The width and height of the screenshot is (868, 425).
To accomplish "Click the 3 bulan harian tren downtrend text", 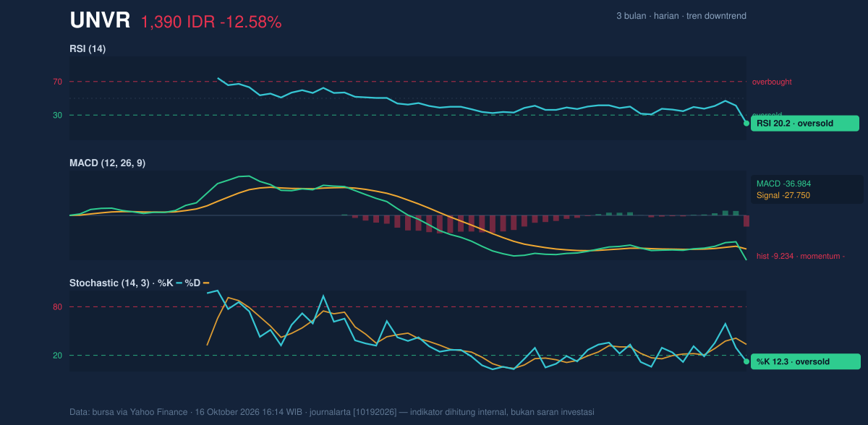I will coord(681,16).
